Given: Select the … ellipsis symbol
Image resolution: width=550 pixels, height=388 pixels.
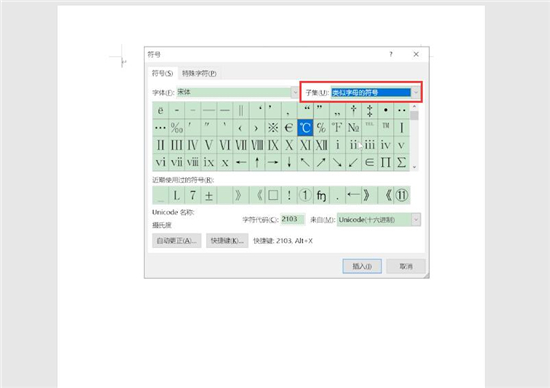Looking at the screenshot, I should tap(160, 128).
